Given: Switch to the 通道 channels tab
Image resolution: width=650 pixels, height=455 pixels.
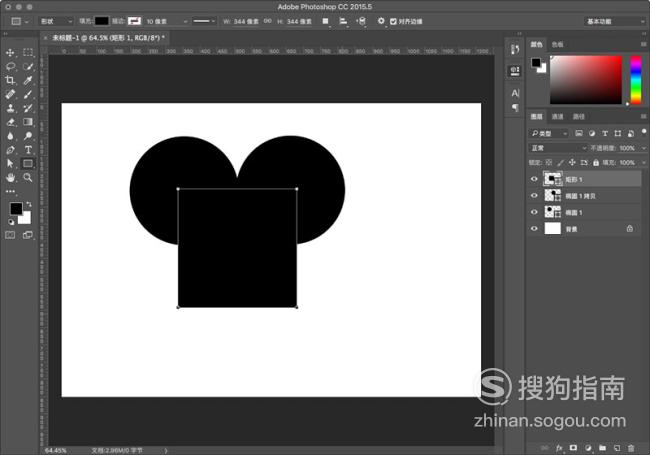Looking at the screenshot, I should click(x=558, y=116).
